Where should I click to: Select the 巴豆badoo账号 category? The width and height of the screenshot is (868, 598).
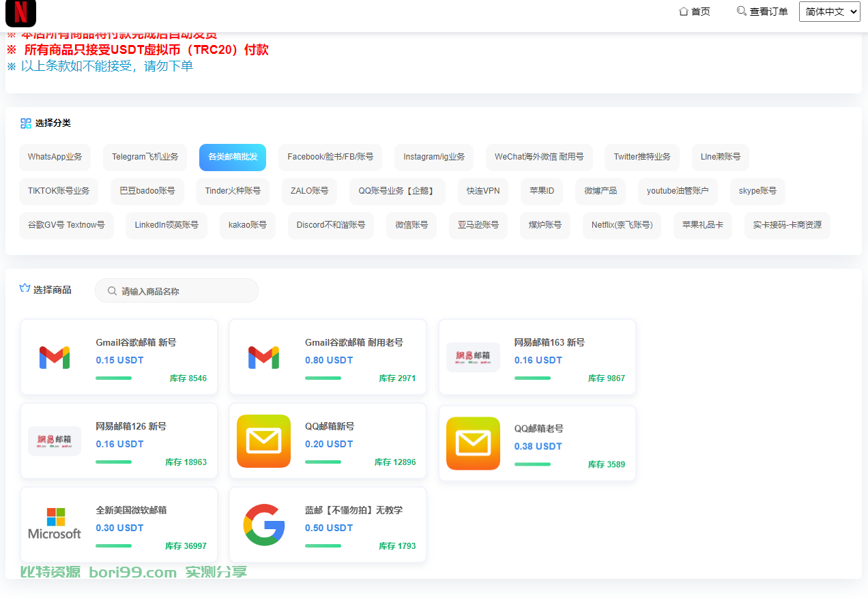147,191
